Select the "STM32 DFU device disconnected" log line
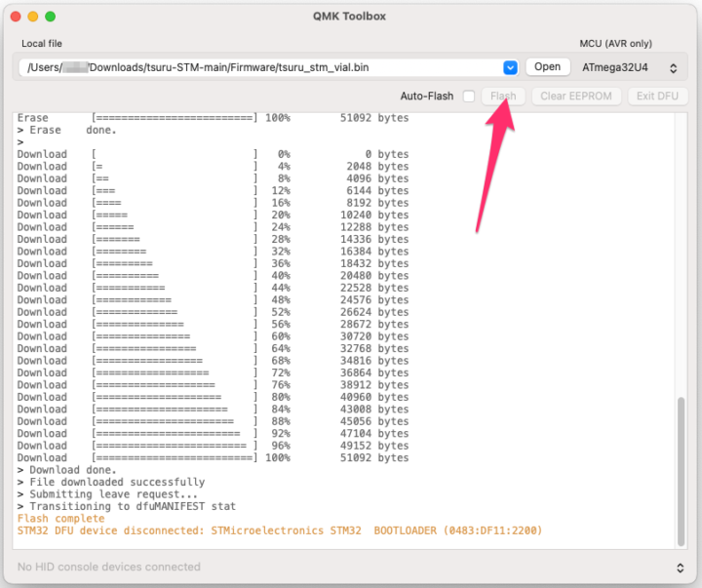702x588 pixels. [278, 530]
